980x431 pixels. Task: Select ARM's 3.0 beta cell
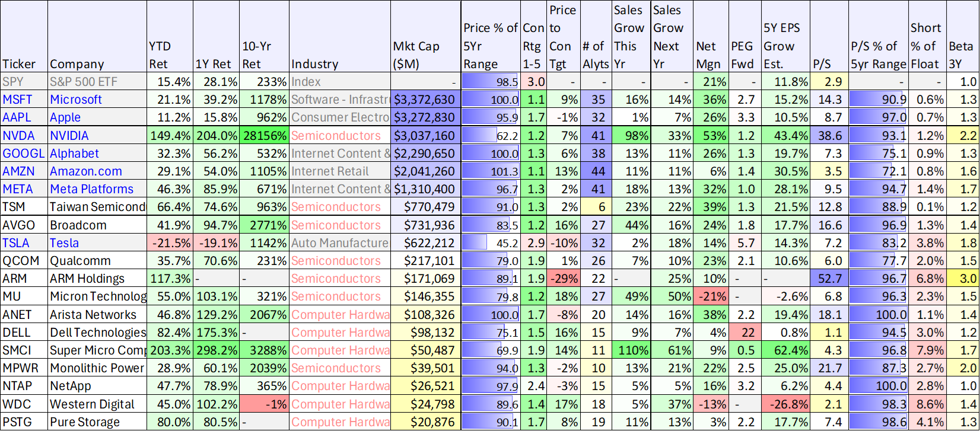click(x=962, y=279)
